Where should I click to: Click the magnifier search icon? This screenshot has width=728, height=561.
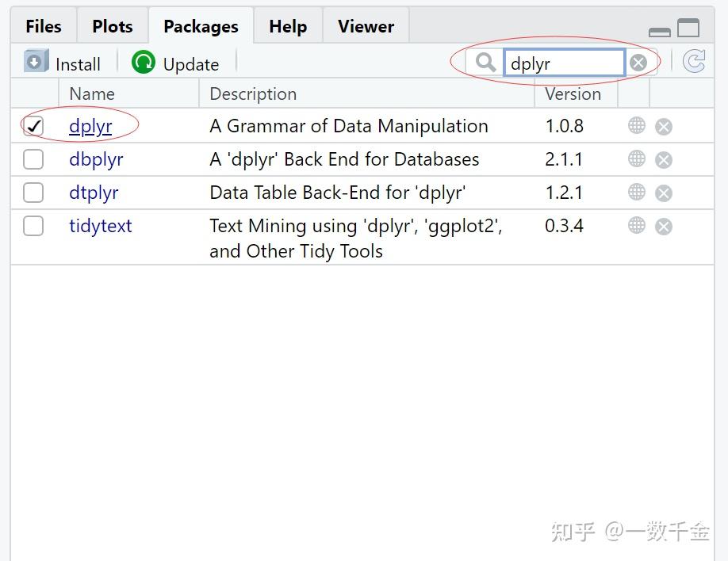tap(485, 63)
